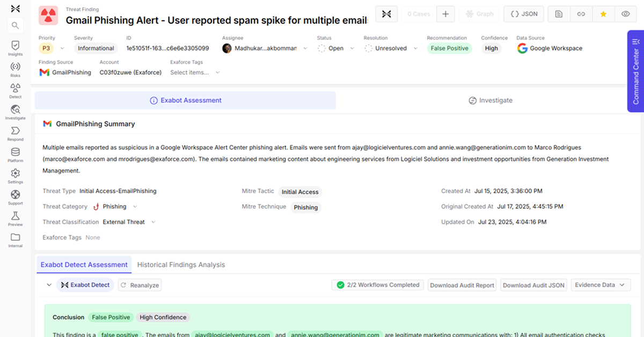Click green check on Workflows Completed
644x337 pixels.
[340, 285]
